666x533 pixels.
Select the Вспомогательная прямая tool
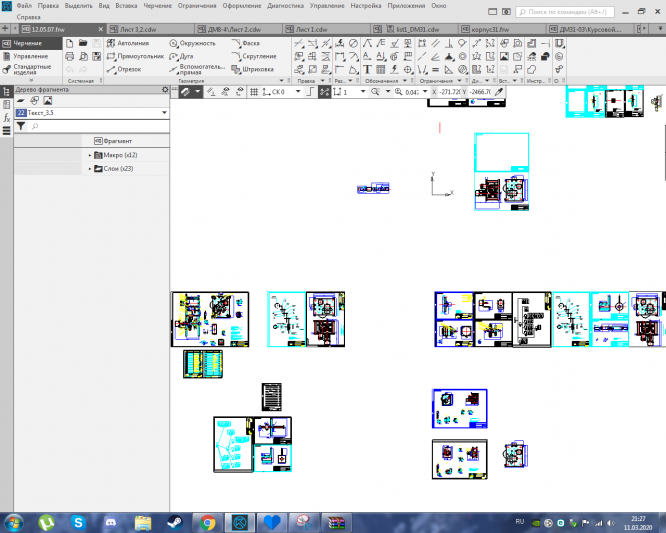[197, 69]
